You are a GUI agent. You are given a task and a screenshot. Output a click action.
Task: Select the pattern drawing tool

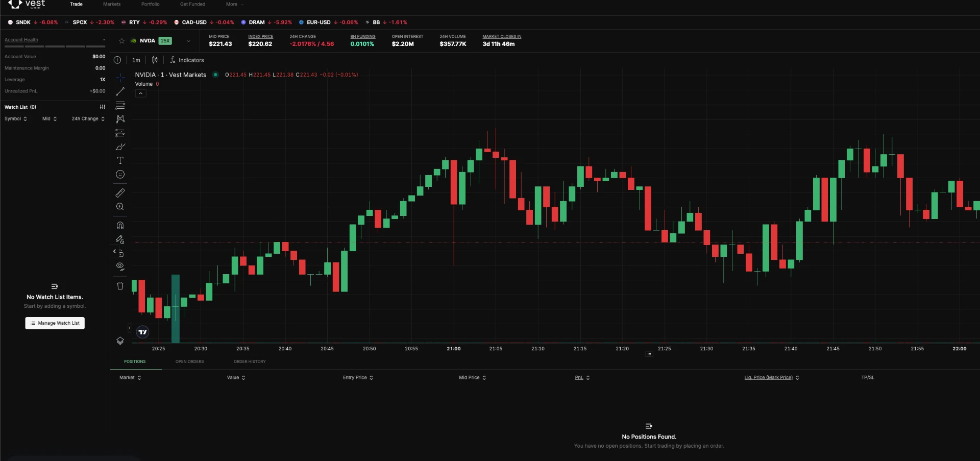click(120, 119)
